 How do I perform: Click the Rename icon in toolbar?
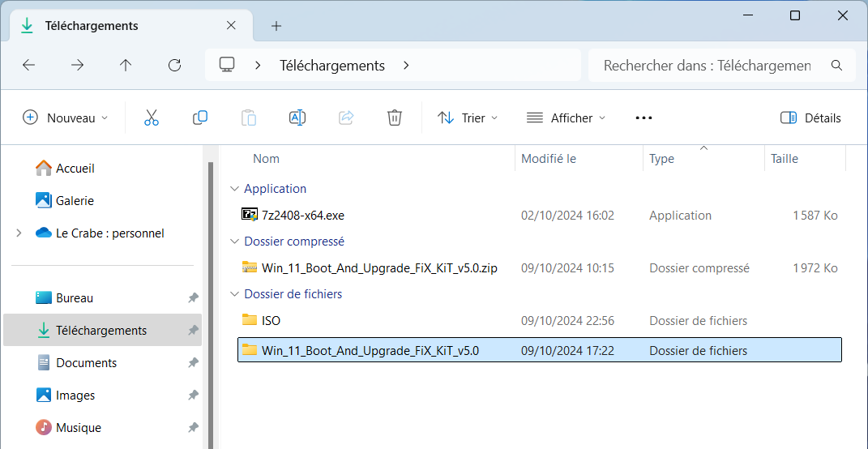297,118
